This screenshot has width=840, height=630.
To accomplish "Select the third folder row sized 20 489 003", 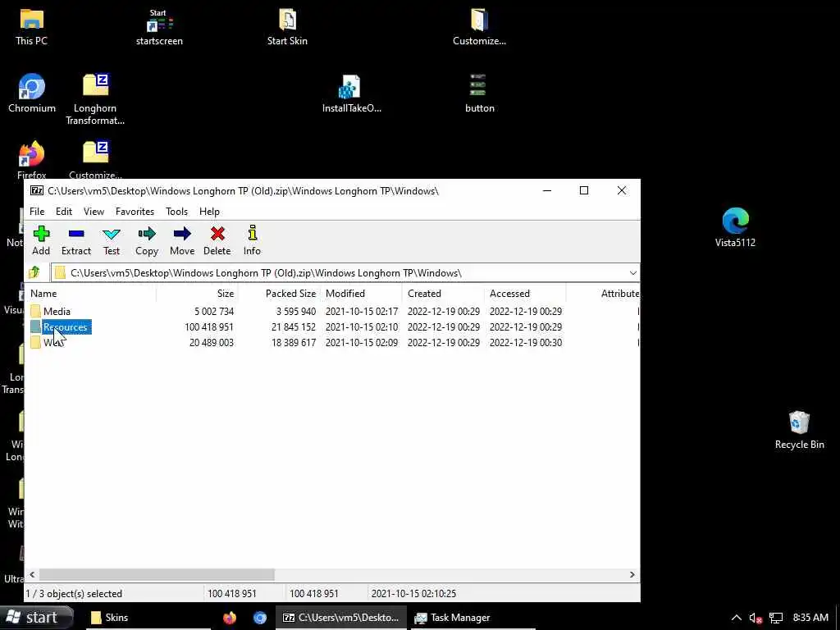I will pyautogui.click(x=332, y=343).
